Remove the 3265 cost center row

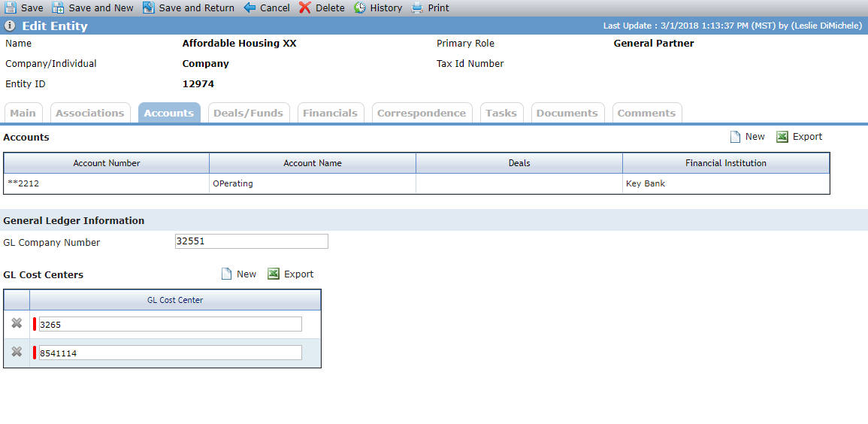[x=17, y=323]
